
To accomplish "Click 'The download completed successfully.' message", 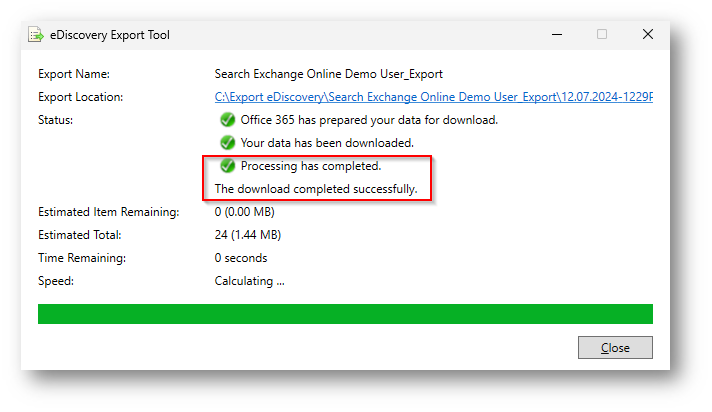I will click(x=316, y=188).
